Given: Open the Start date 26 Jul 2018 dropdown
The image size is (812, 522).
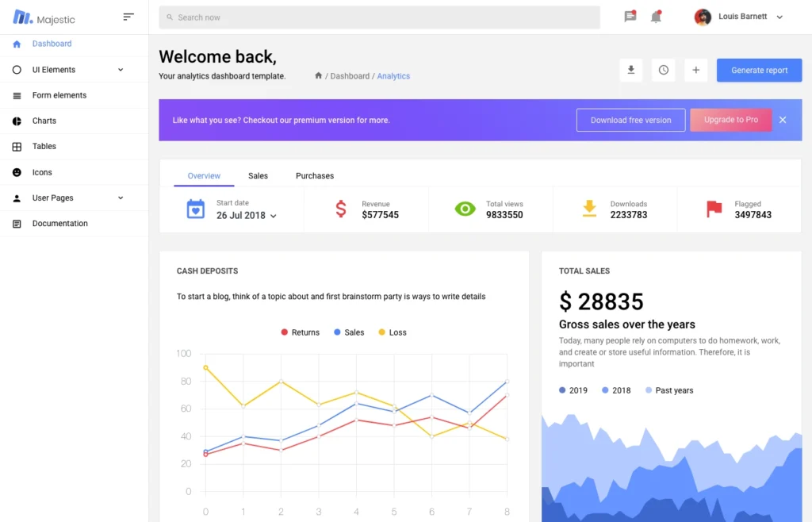Looking at the screenshot, I should (247, 216).
